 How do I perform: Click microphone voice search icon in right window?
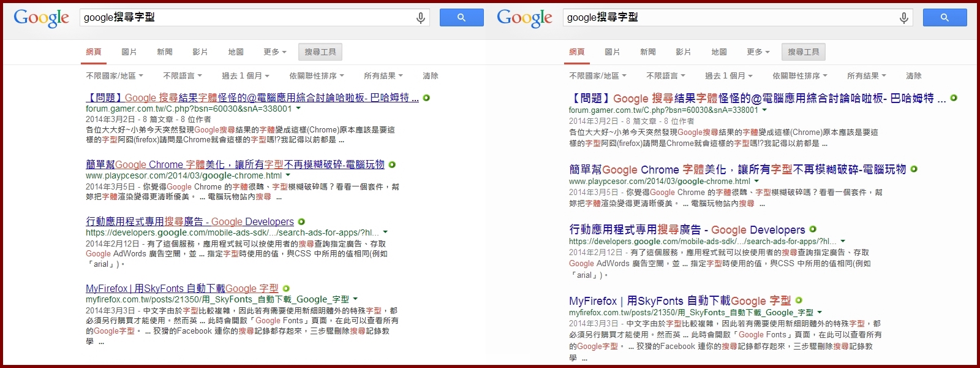click(904, 18)
